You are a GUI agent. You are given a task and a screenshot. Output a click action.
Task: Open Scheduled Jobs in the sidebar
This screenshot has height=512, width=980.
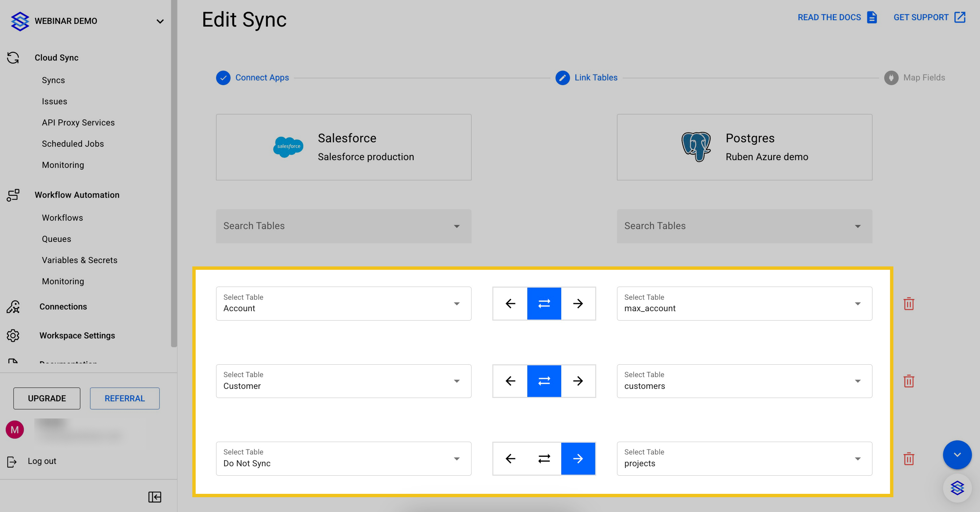pos(73,144)
